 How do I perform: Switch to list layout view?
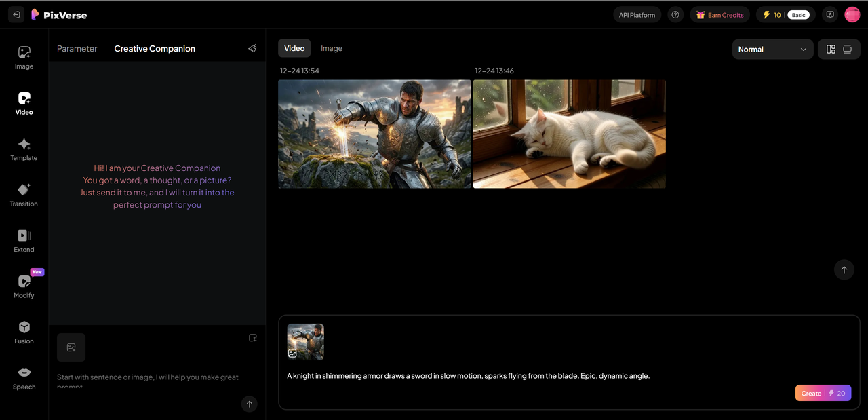tap(847, 50)
